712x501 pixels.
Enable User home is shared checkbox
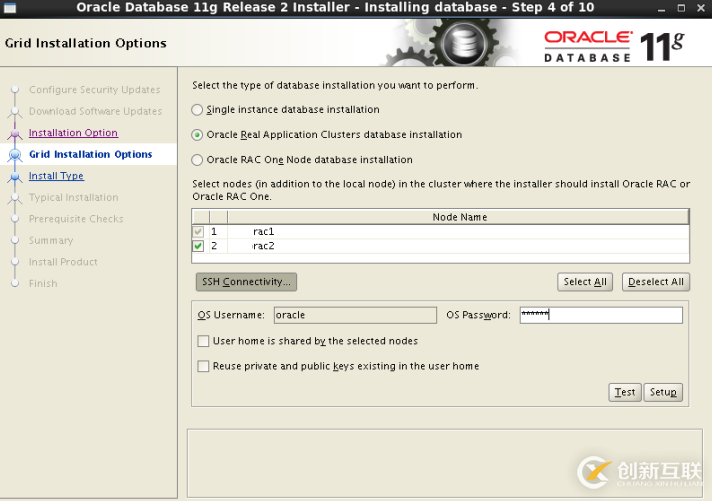[x=203, y=341]
